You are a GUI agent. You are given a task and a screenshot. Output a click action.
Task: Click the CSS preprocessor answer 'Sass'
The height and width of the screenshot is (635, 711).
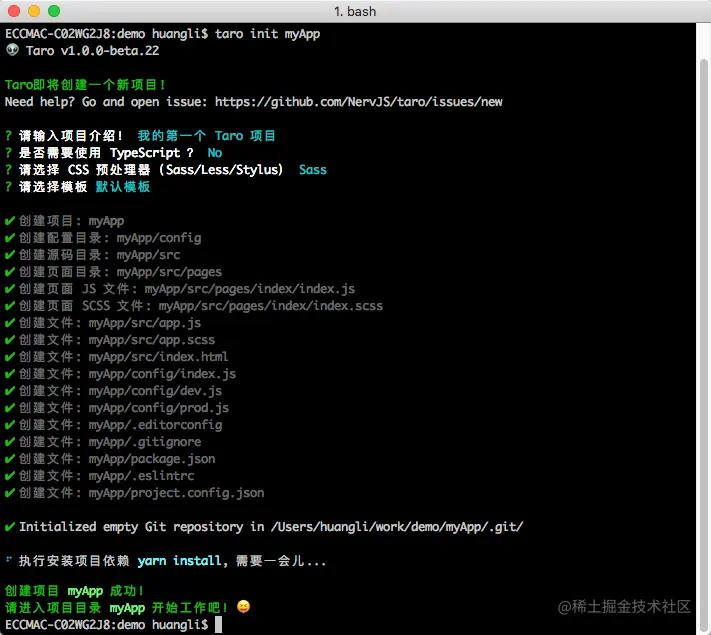[x=313, y=170]
